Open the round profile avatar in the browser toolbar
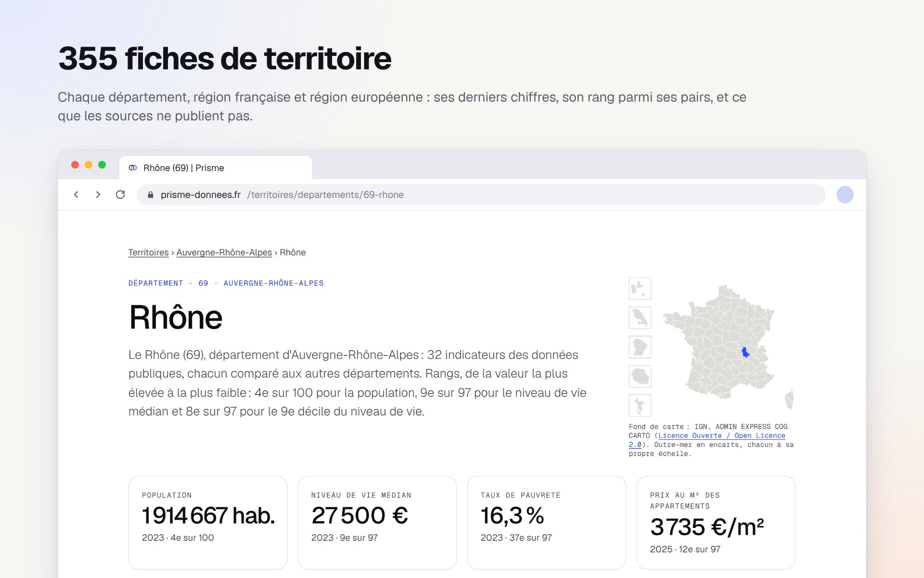 [845, 195]
